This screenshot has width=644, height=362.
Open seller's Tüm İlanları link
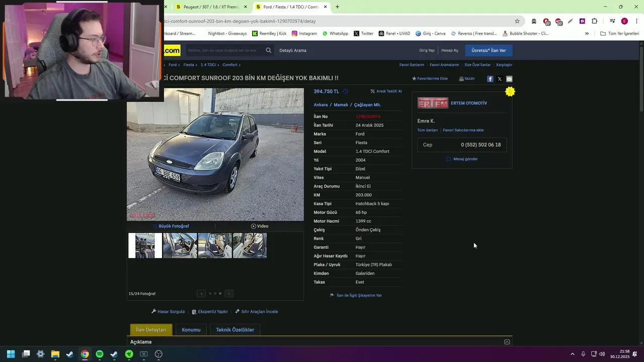428,130
